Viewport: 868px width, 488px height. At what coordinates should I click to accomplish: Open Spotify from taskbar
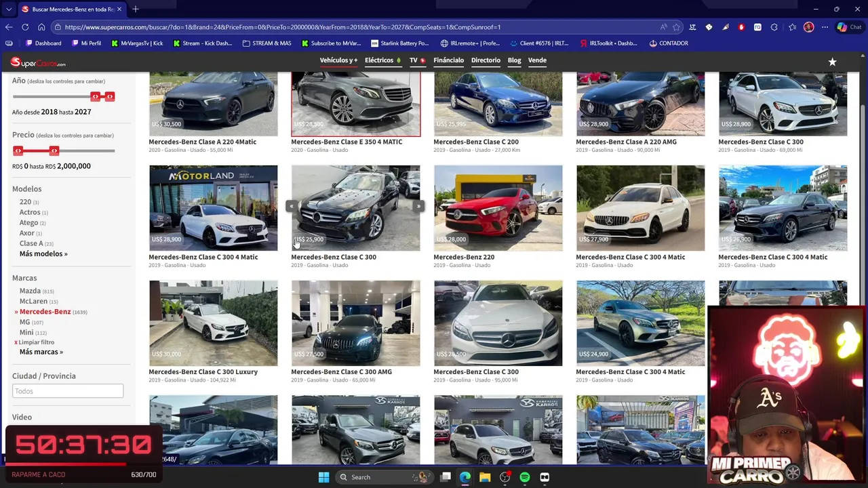(525, 477)
